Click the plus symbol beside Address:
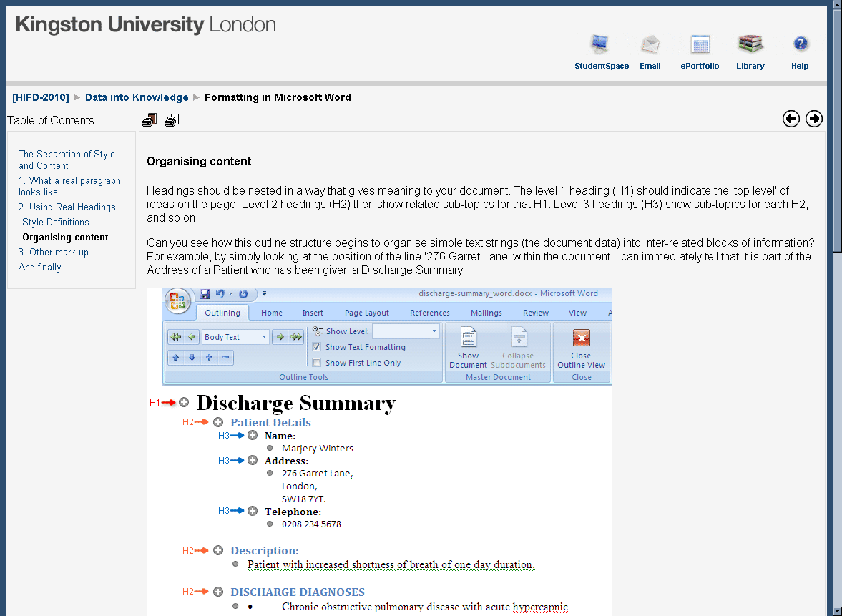Image resolution: width=842 pixels, height=616 pixels. click(x=253, y=461)
